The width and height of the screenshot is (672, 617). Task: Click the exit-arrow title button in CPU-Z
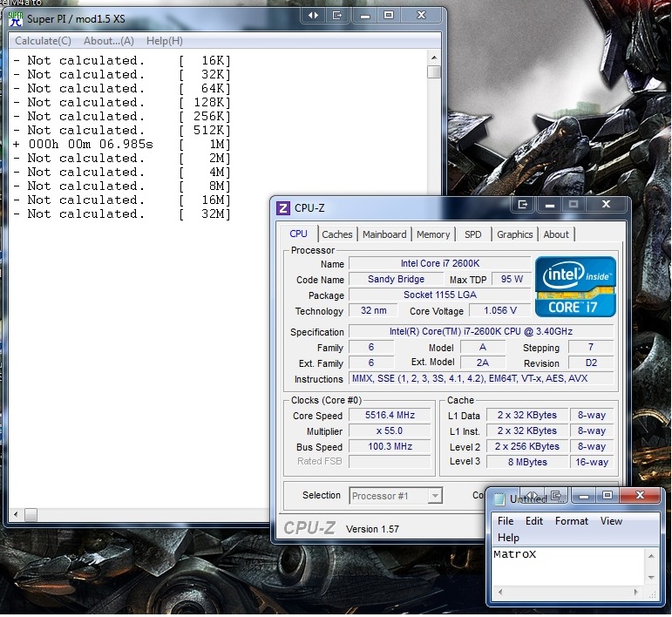click(523, 205)
